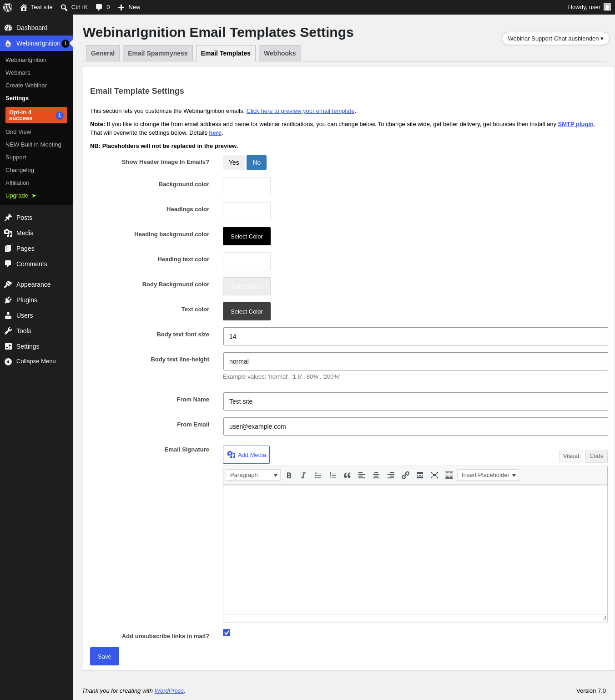Open the Body Background color picker

point(247,286)
